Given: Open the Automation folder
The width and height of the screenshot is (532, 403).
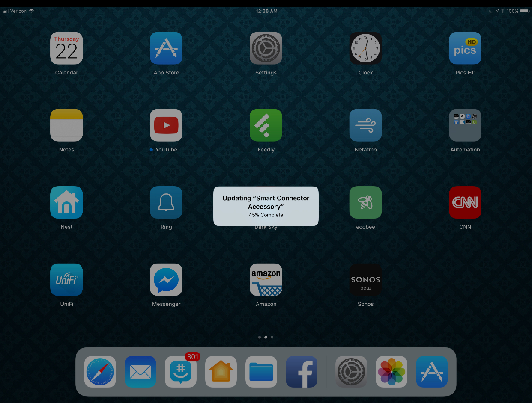Looking at the screenshot, I should (x=465, y=125).
